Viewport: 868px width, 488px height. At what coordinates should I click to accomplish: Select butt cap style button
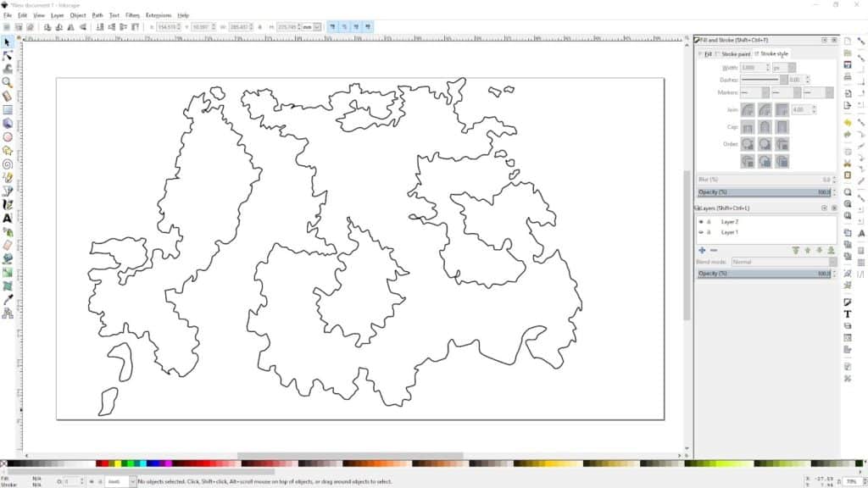pyautogui.click(x=748, y=127)
